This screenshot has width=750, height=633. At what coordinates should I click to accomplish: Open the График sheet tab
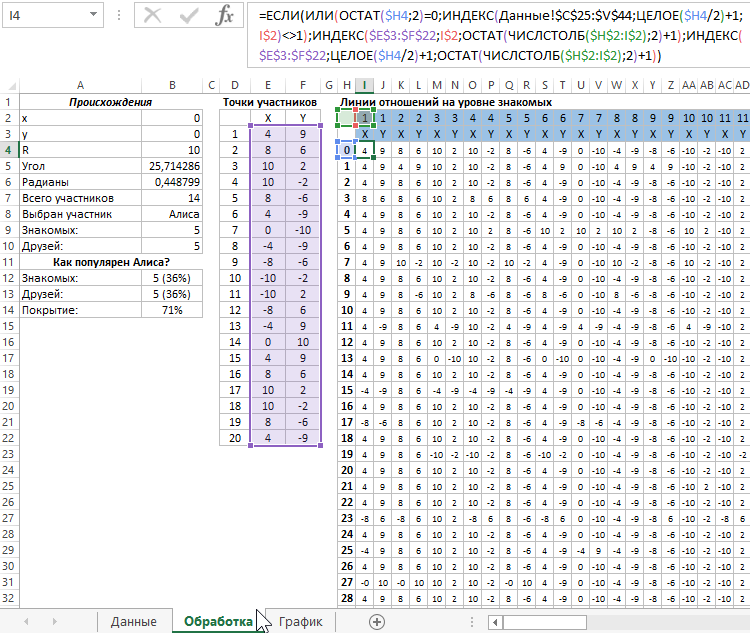tap(300, 621)
